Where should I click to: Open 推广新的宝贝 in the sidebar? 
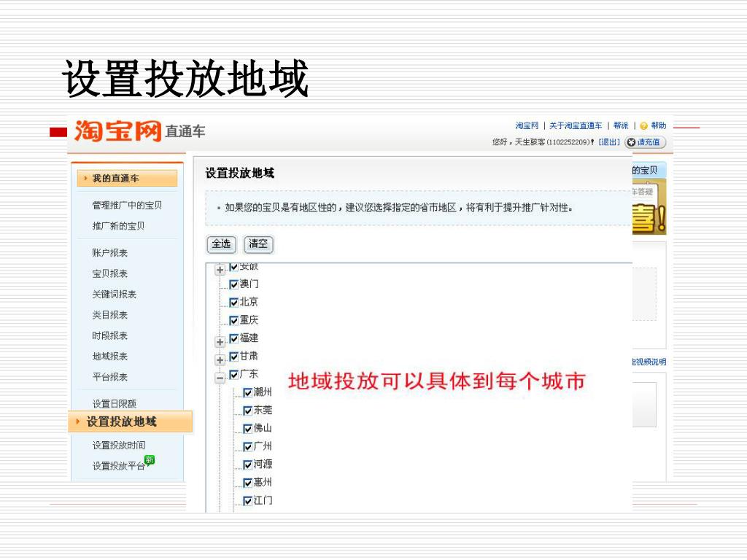pos(118,226)
